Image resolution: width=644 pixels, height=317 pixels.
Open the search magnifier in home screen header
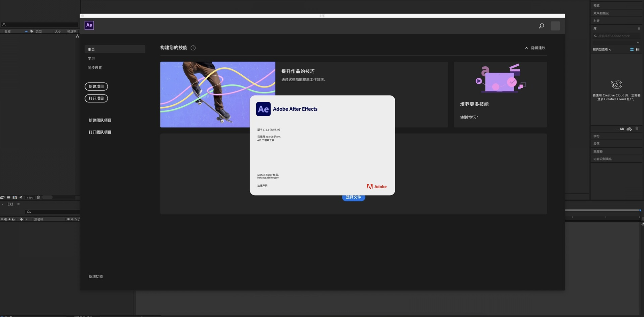tap(541, 26)
